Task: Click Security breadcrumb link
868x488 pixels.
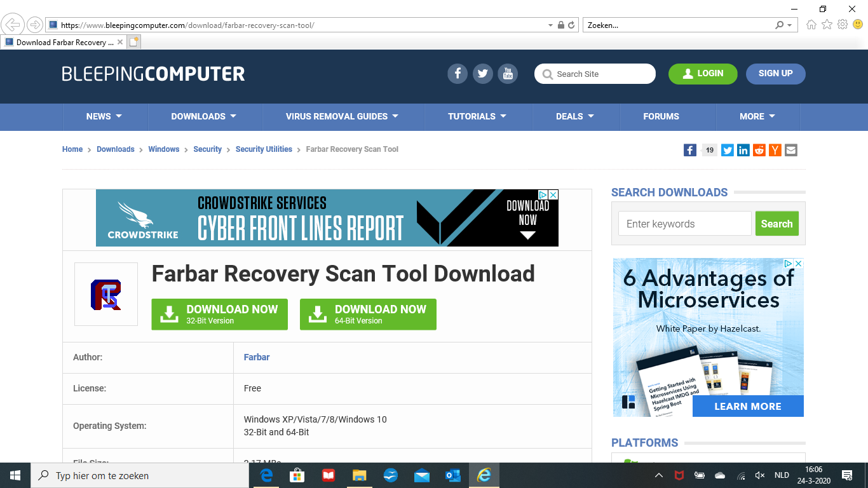Action: [x=208, y=149]
